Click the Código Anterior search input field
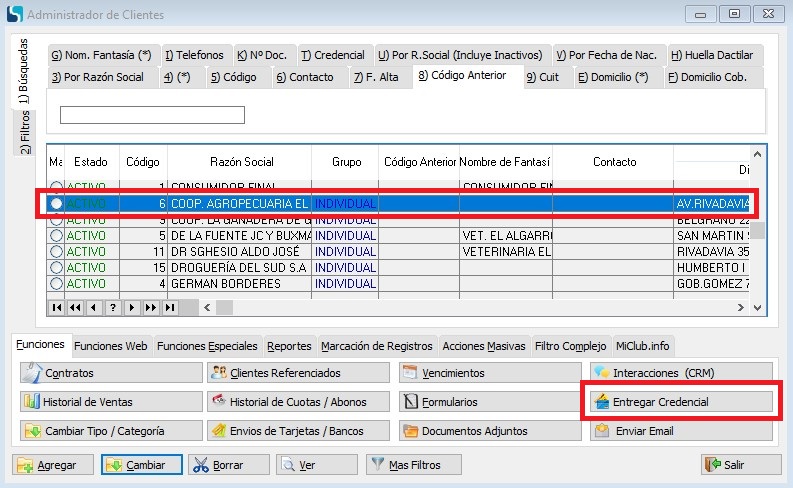This screenshot has height=488, width=793. point(152,115)
